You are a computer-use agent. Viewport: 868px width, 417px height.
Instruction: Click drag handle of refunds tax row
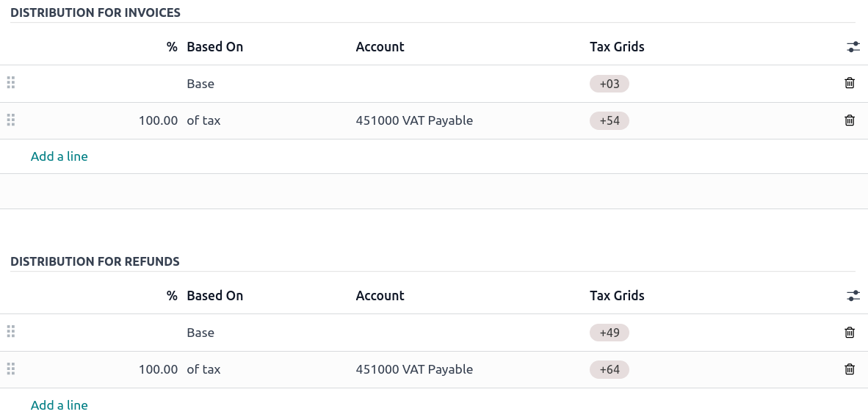coord(11,369)
